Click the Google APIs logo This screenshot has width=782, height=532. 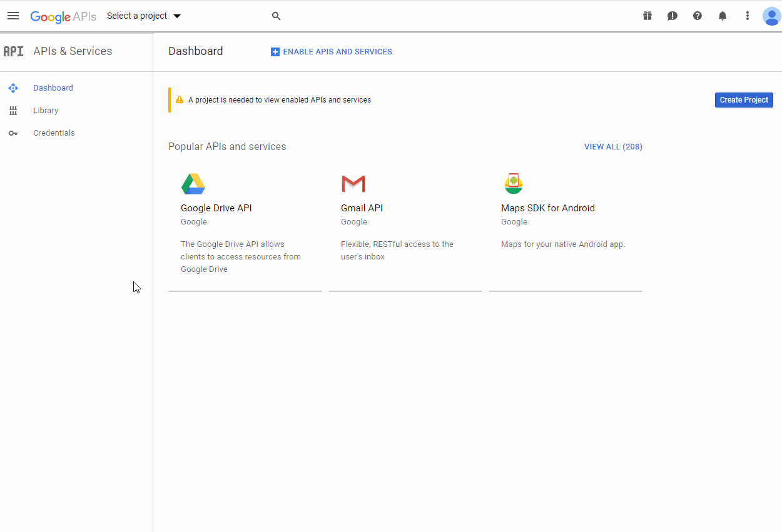pos(63,16)
